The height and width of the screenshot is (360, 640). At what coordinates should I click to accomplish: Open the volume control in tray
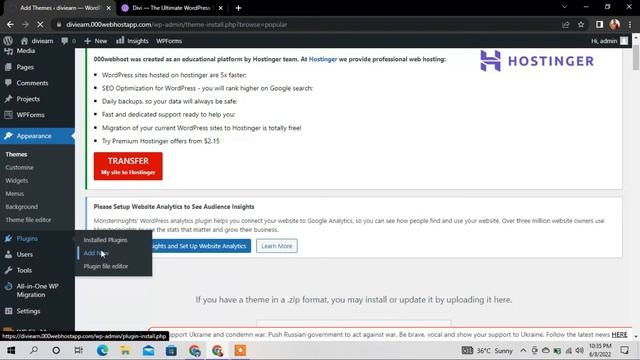coord(580,350)
